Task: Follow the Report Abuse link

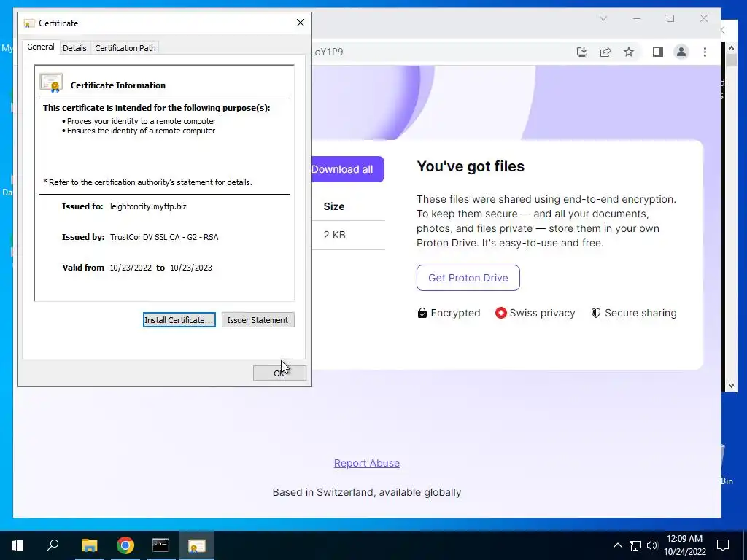Action: (367, 463)
